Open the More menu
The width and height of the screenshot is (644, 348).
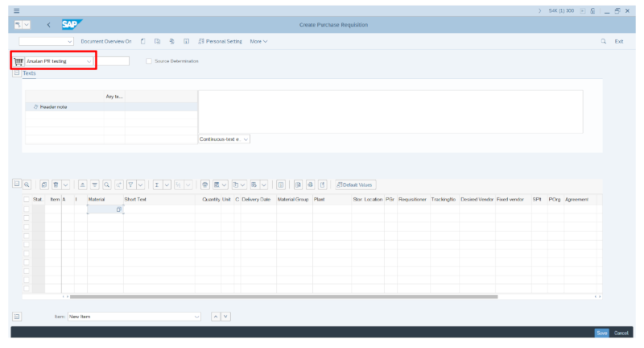tap(258, 41)
